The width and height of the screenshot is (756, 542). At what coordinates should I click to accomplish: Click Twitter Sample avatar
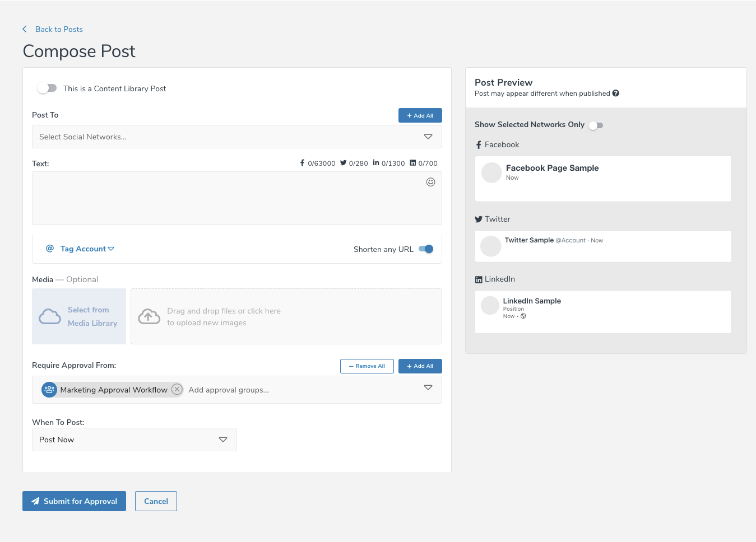[x=491, y=246]
